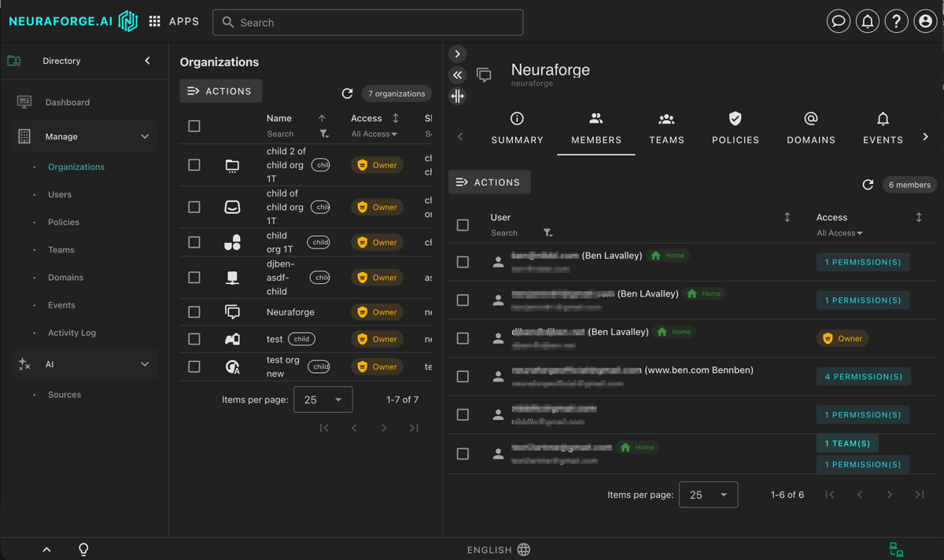944x560 pixels.
Task: Open Activity Log in sidebar
Action: [x=72, y=333]
